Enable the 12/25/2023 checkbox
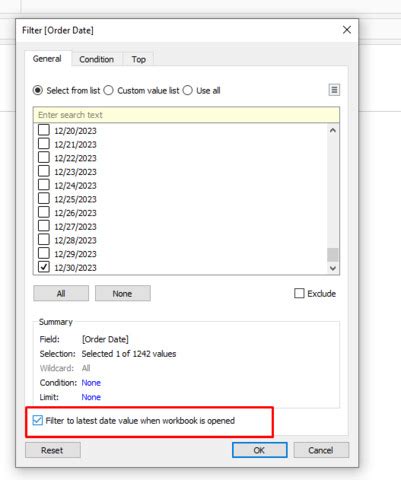The height and width of the screenshot is (480, 401). pyautogui.click(x=44, y=198)
